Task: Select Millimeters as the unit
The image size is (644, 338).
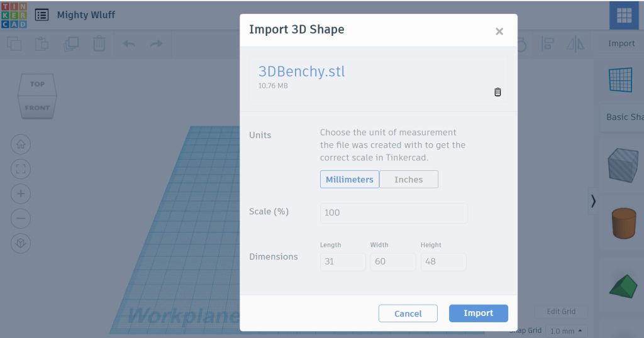Action: click(350, 180)
